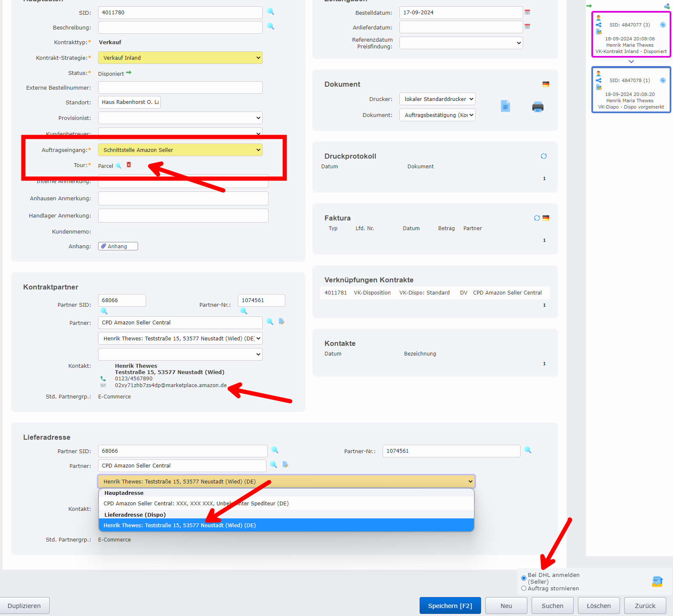Click the blue document preview icon
The image size is (673, 616).
tap(505, 106)
